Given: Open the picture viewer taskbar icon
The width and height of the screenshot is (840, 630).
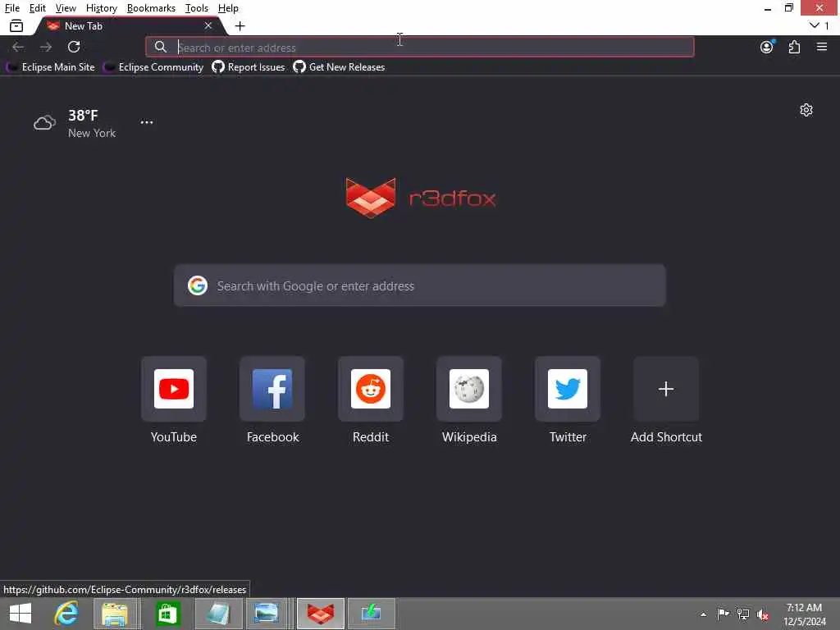Looking at the screenshot, I should click(267, 614).
